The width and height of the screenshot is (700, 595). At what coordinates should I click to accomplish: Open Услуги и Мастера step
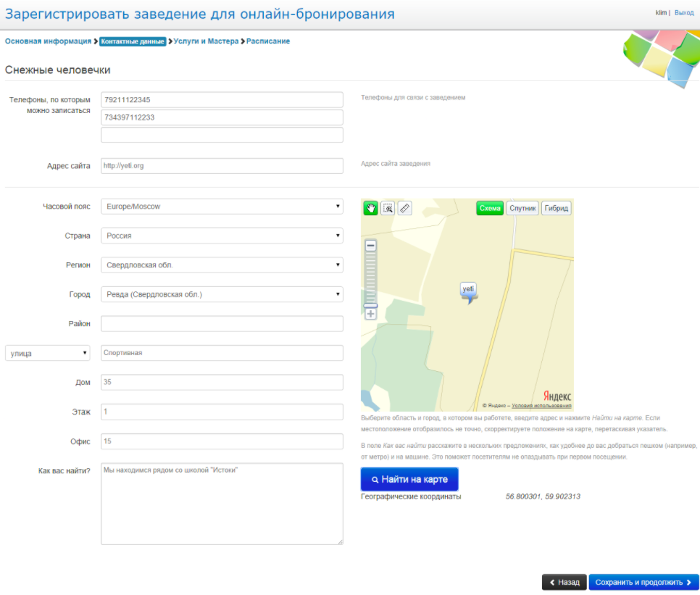point(207,41)
